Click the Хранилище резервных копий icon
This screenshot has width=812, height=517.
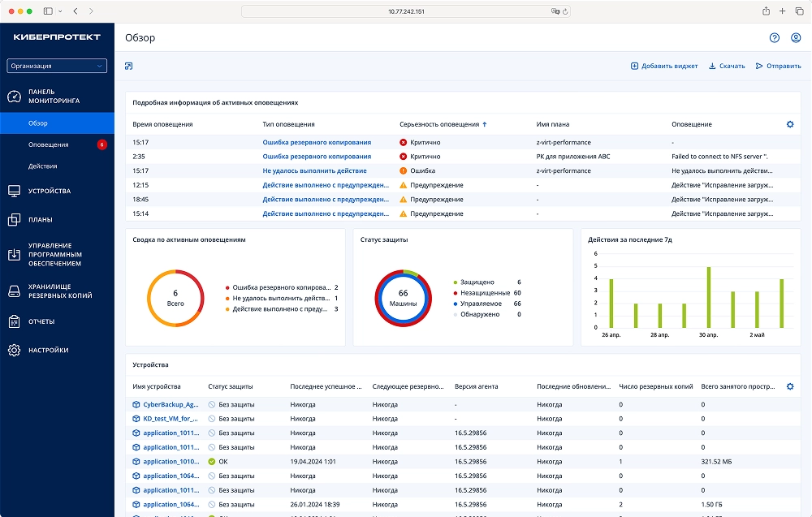coord(14,291)
